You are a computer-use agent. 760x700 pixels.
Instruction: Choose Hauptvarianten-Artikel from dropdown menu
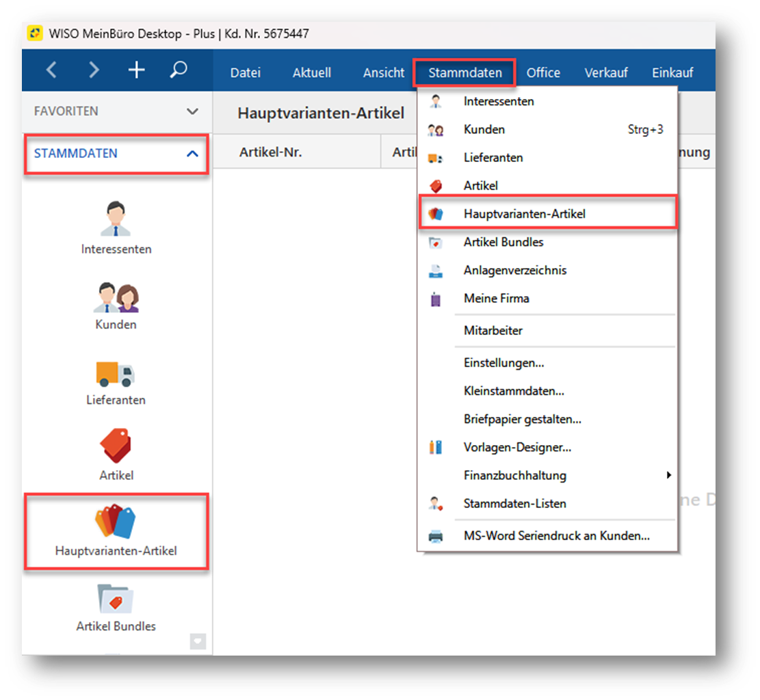click(x=524, y=214)
